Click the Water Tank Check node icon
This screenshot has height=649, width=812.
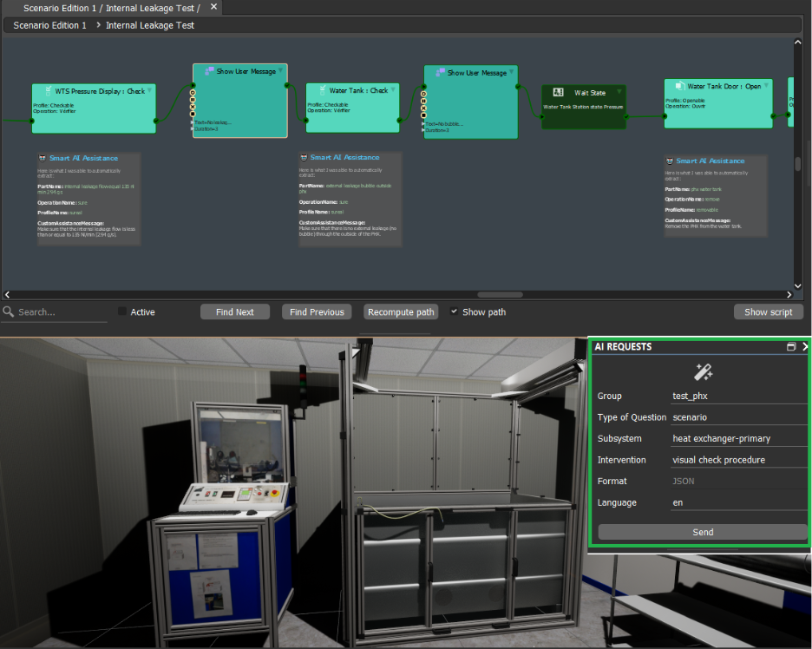point(322,90)
